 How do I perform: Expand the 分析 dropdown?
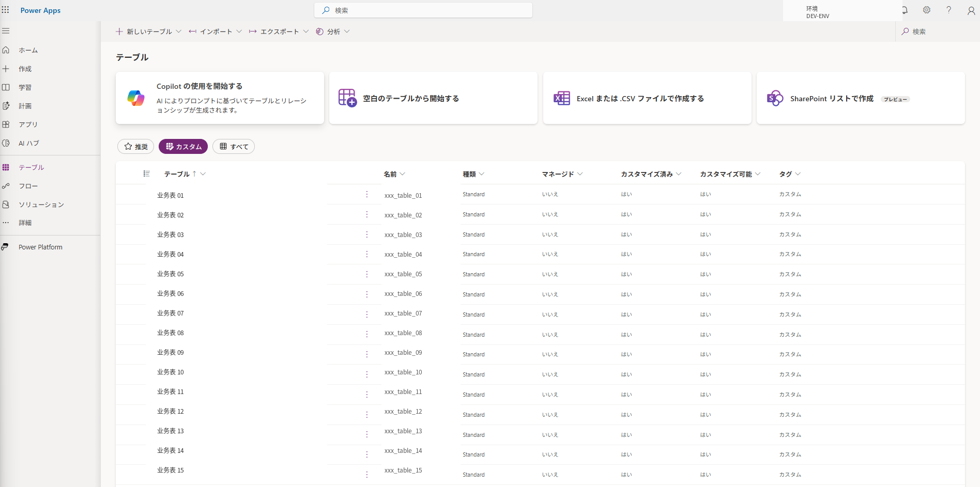(x=347, y=32)
